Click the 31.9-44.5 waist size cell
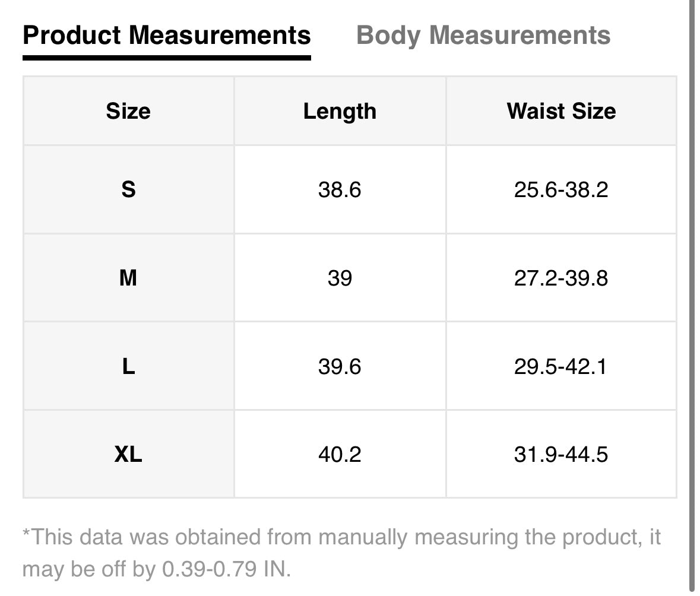700x596 pixels. (x=561, y=455)
